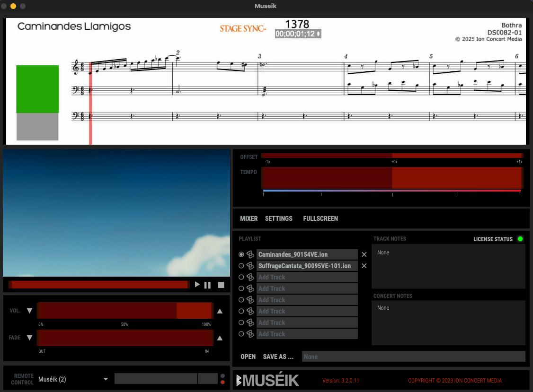Viewport: 533px width, 392px height.
Task: Select the radio button of the fourth Add Track slot
Action: (x=241, y=311)
